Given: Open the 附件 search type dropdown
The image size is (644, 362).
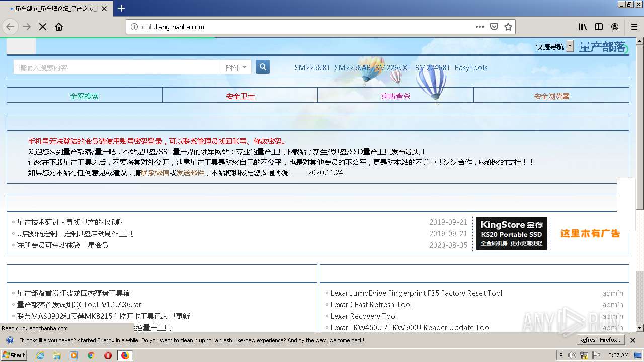Looking at the screenshot, I should [236, 68].
